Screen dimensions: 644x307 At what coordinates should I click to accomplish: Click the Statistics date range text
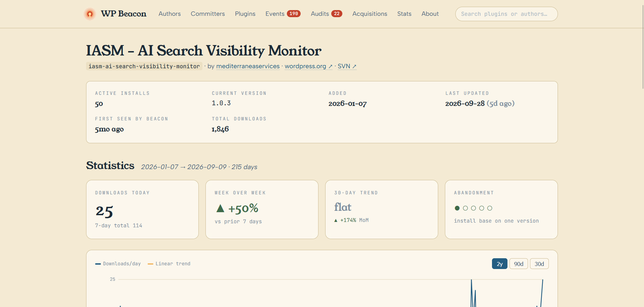pos(199,167)
